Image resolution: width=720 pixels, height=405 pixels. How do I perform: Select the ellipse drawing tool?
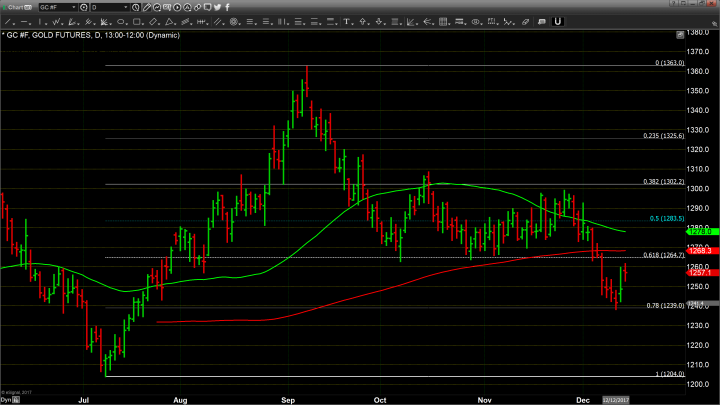click(x=121, y=22)
